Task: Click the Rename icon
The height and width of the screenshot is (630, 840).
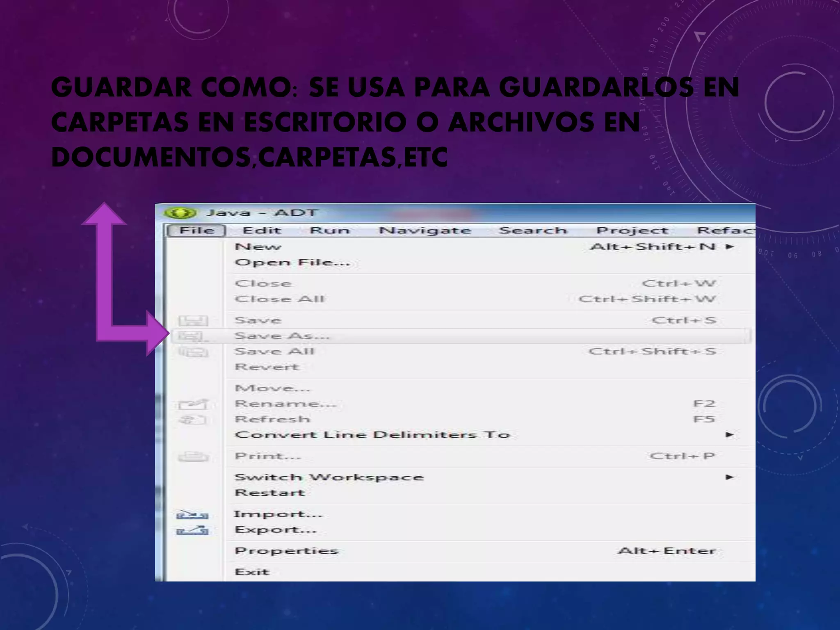Action: click(x=193, y=404)
